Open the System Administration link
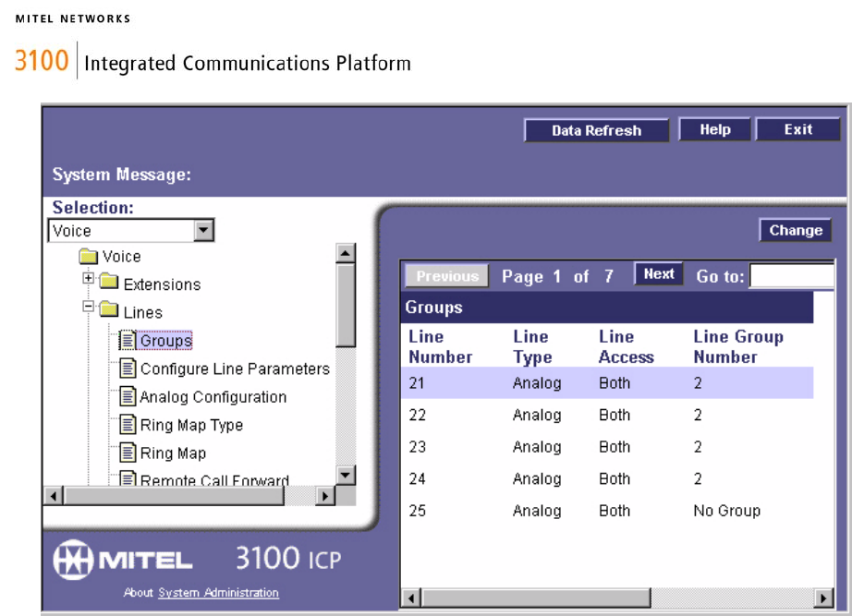The width and height of the screenshot is (852, 616). (x=218, y=593)
